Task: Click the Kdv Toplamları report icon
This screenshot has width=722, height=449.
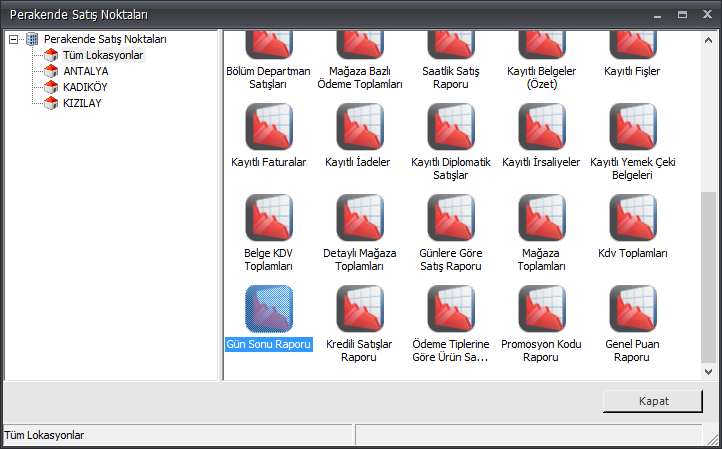Action: (x=633, y=217)
